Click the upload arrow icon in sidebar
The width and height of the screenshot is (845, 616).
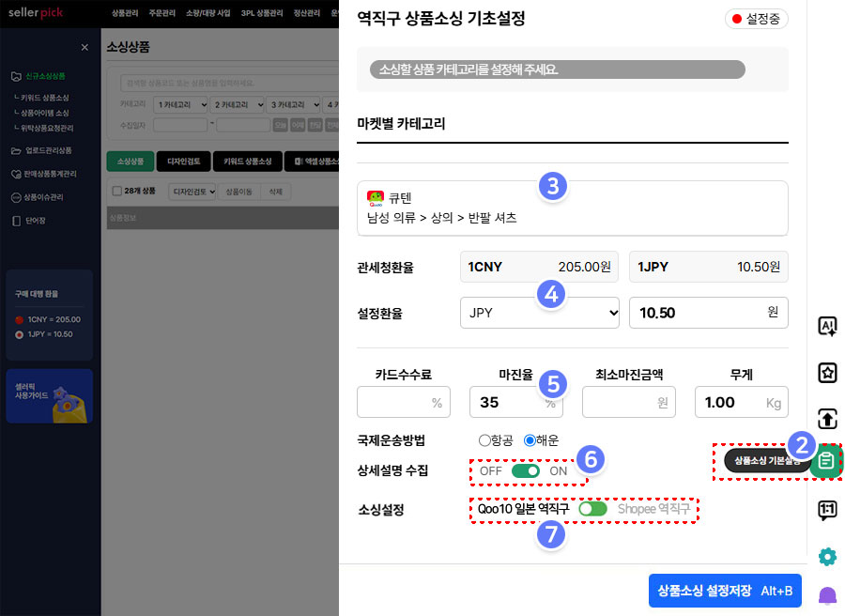click(x=827, y=419)
